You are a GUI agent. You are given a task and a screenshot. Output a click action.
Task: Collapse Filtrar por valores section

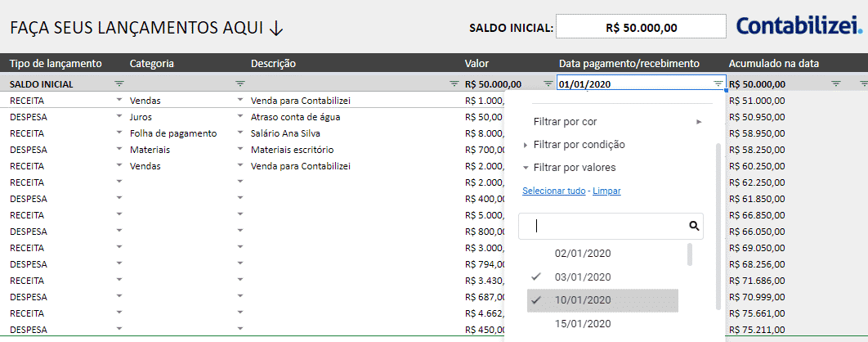[x=573, y=168]
